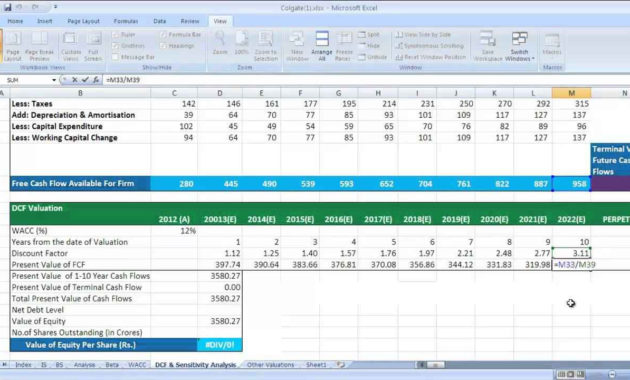Open the Insert ribbon tab
This screenshot has height=380, width=630.
pyautogui.click(x=45, y=21)
